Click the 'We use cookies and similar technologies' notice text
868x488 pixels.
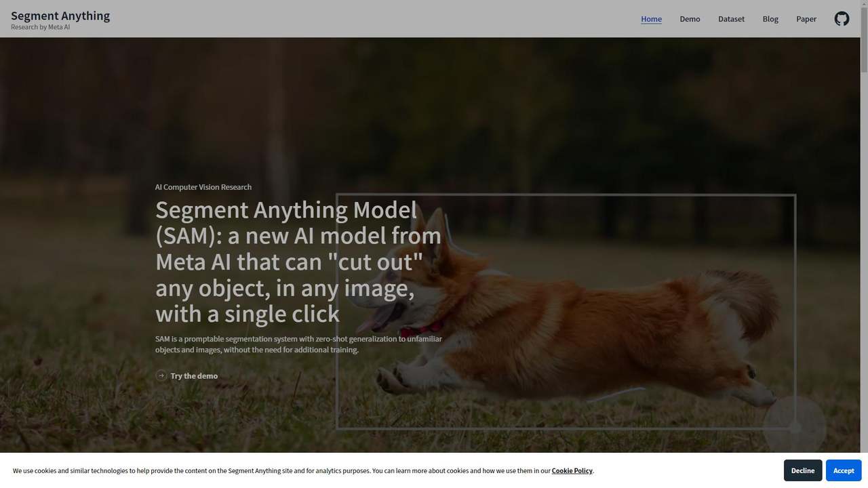click(x=303, y=470)
